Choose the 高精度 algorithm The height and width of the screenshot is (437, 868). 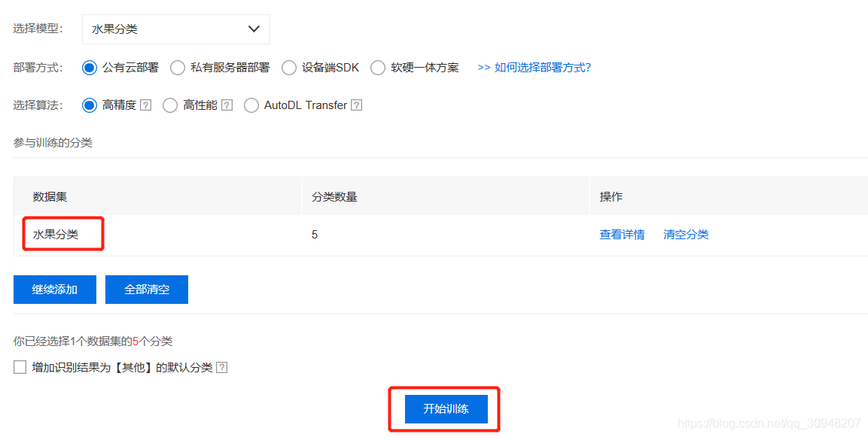(x=89, y=105)
